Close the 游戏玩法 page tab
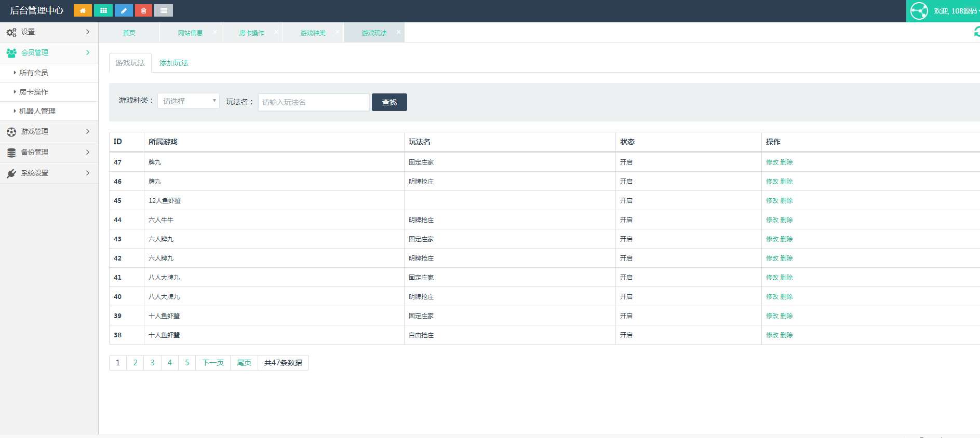Screen dimensions: 980x438 (x=398, y=32)
